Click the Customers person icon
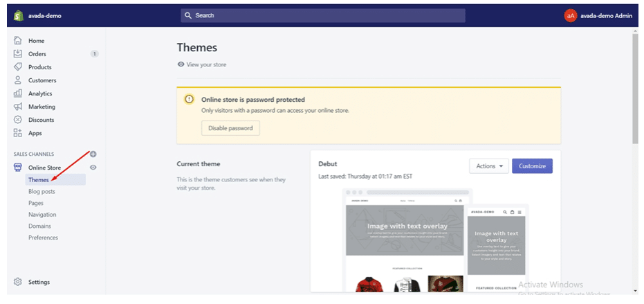The width and height of the screenshot is (644, 304). click(18, 80)
